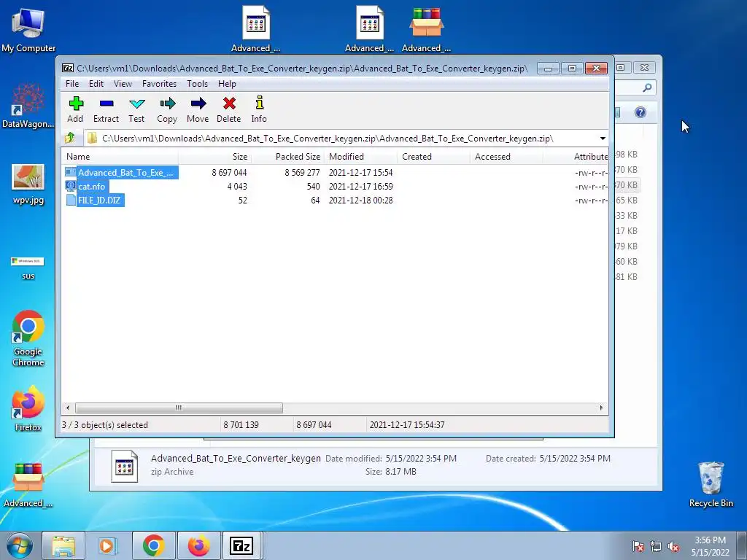This screenshot has width=747, height=560.
Task: Open the Tools menu
Action: coord(197,84)
